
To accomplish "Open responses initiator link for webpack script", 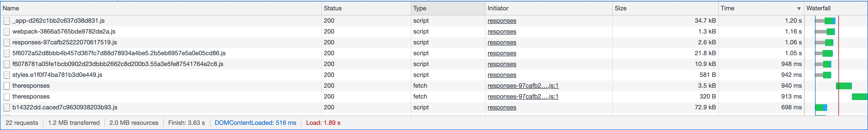I will point(502,32).
